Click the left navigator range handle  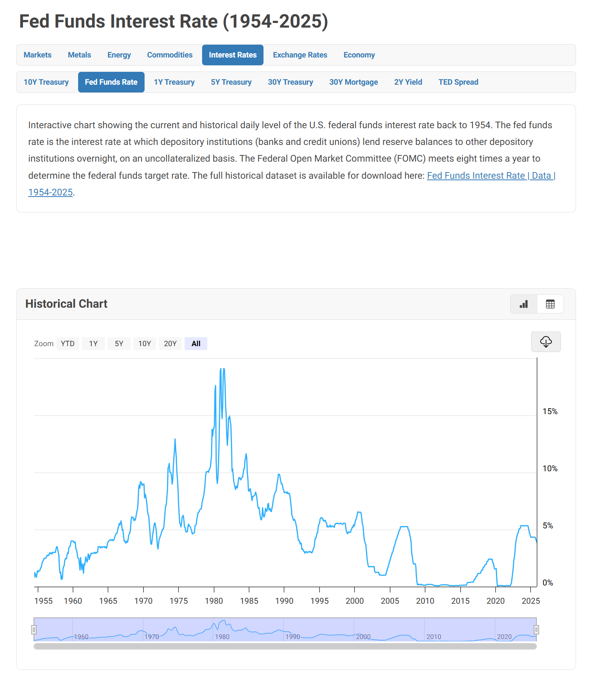point(34,629)
